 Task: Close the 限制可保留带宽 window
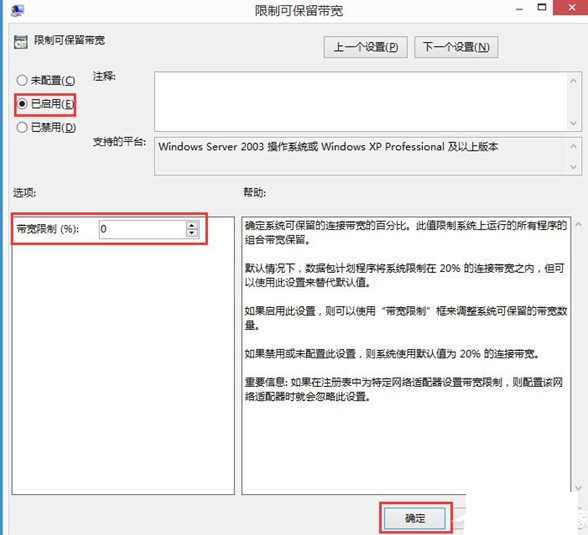click(x=572, y=7)
